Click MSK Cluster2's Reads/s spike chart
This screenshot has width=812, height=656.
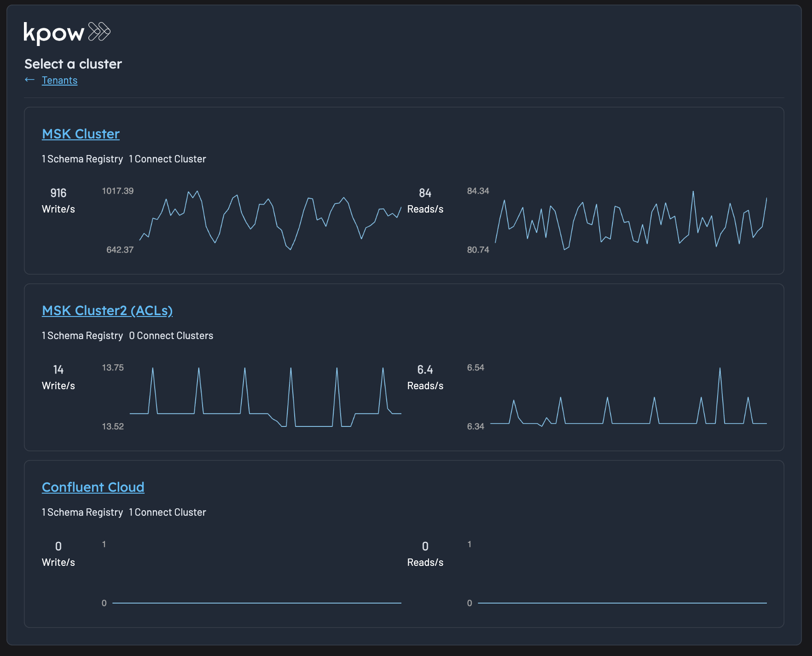628,397
